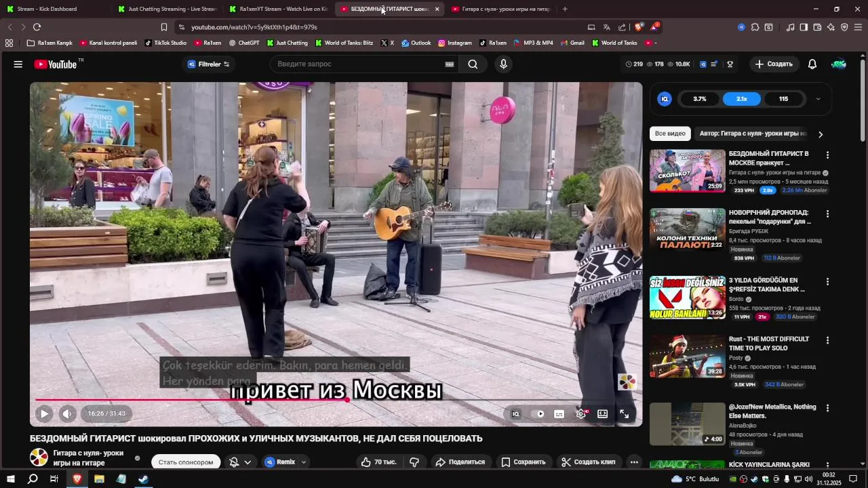Show more chips with the right arrow
Image resolution: width=868 pixels, height=488 pixels.
coord(821,134)
